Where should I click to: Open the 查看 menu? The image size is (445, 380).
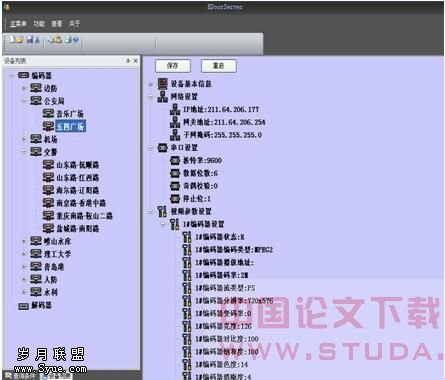tap(57, 24)
